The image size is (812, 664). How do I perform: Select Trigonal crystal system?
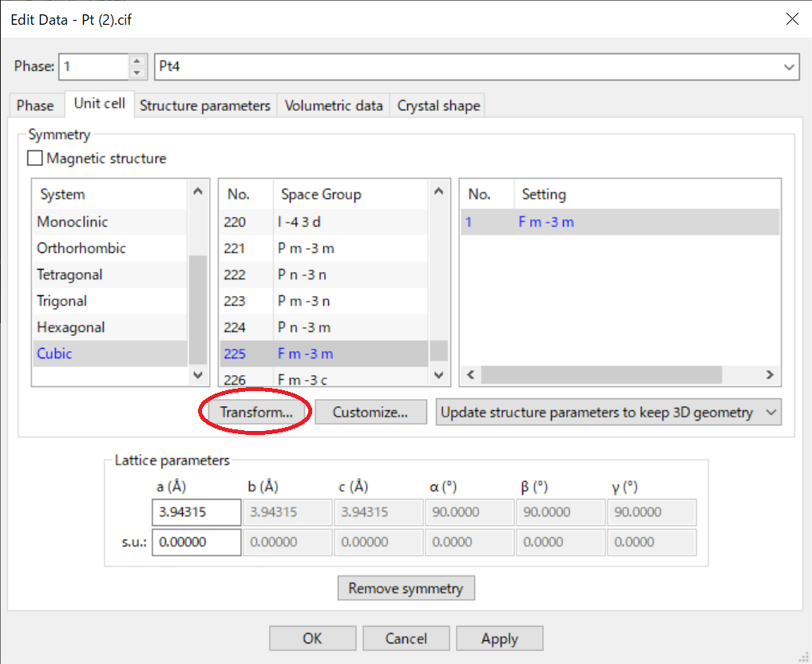pyautogui.click(x=110, y=301)
